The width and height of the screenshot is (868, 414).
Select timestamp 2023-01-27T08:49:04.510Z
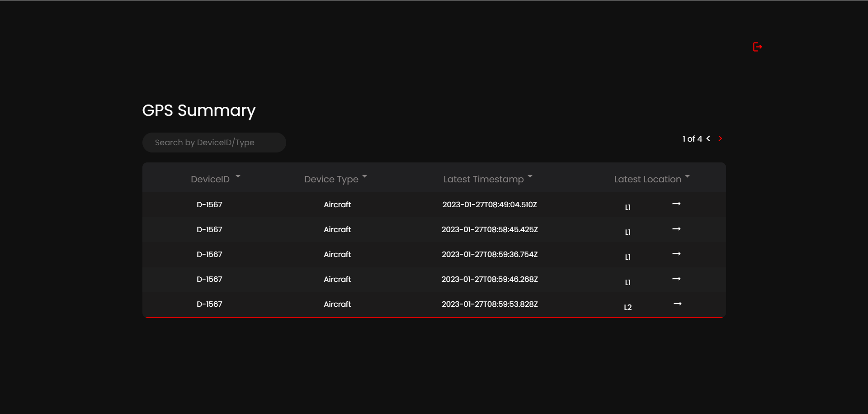point(490,205)
